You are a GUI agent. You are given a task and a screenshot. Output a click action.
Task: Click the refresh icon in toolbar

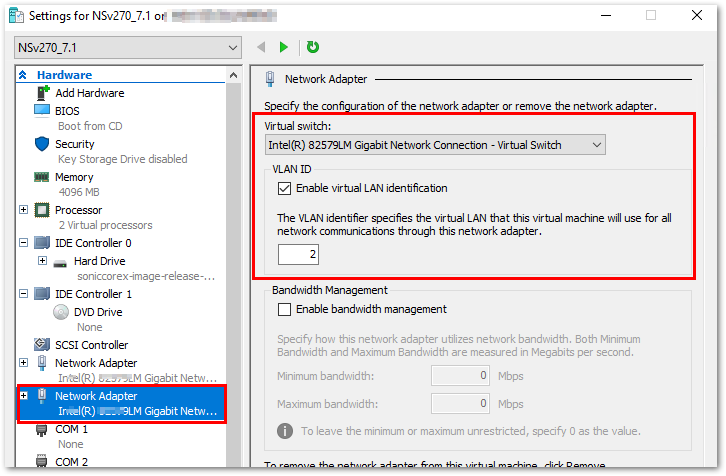click(x=313, y=47)
